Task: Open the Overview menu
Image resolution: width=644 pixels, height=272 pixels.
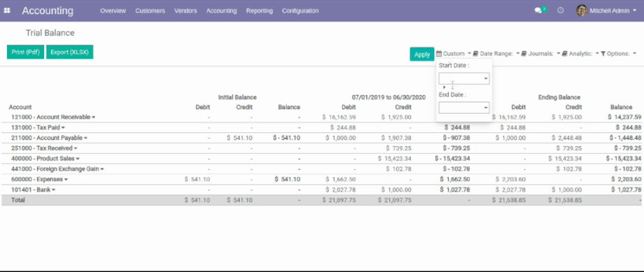Action: (x=113, y=10)
